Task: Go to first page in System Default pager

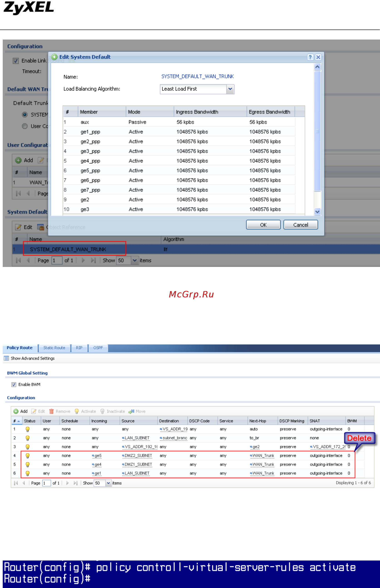Action: click(x=18, y=260)
